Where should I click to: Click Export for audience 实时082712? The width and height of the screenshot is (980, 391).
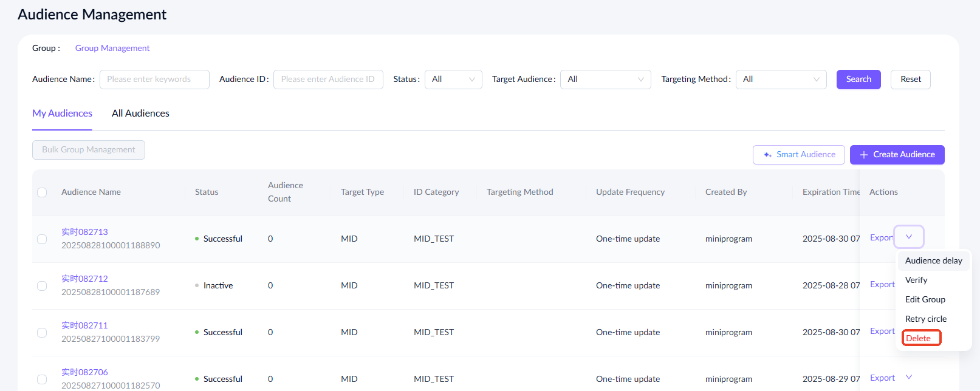882,284
